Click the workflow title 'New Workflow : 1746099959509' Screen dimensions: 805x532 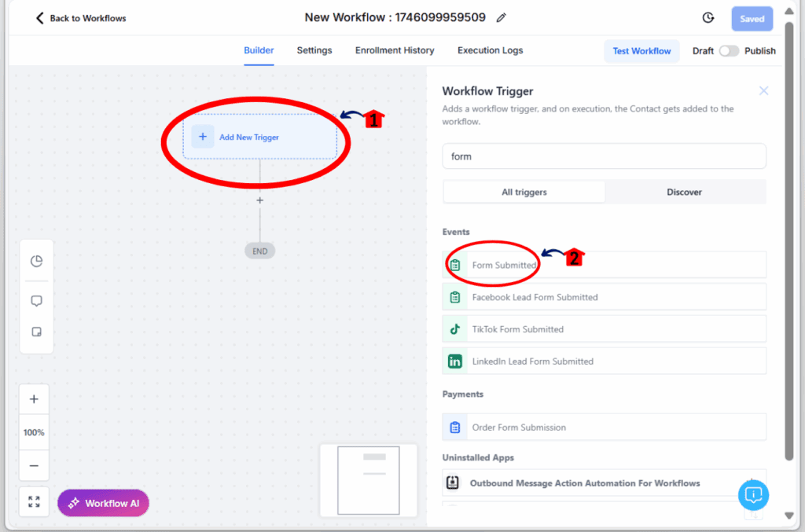point(395,17)
